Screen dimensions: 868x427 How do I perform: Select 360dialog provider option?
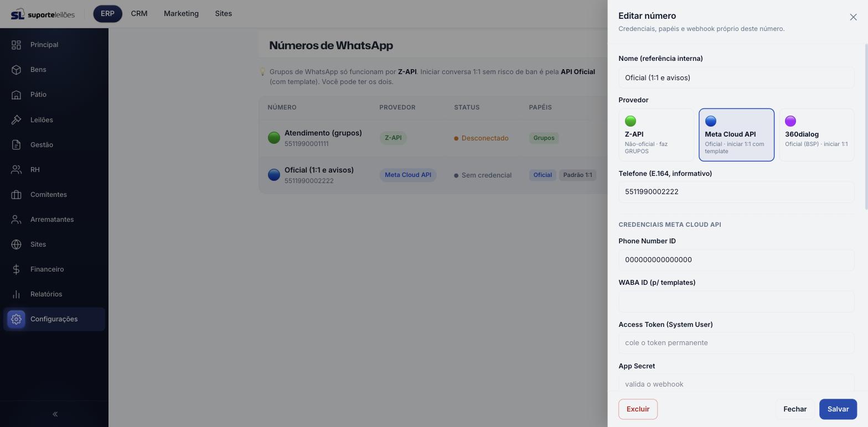pyautogui.click(x=817, y=135)
